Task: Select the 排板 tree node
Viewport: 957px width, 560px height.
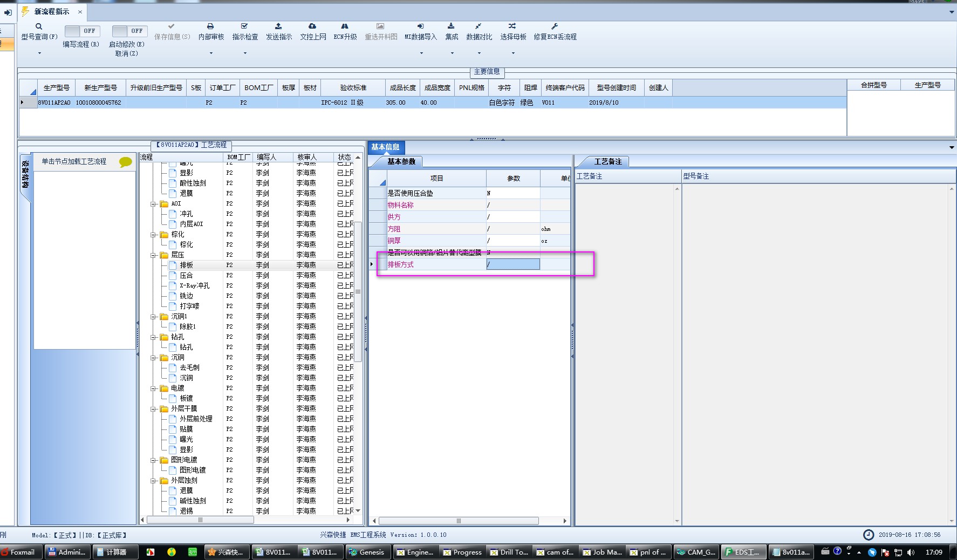Action: tap(186, 265)
